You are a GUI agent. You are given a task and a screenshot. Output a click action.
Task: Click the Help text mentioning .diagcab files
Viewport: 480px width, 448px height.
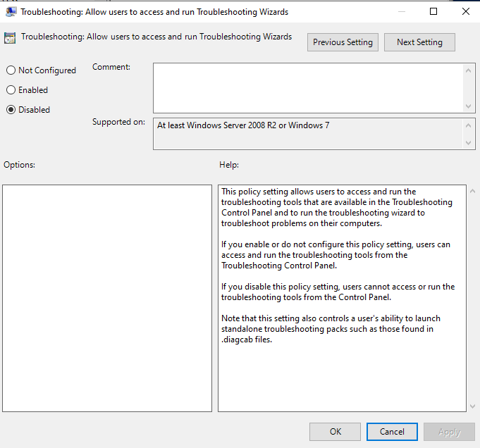331,329
